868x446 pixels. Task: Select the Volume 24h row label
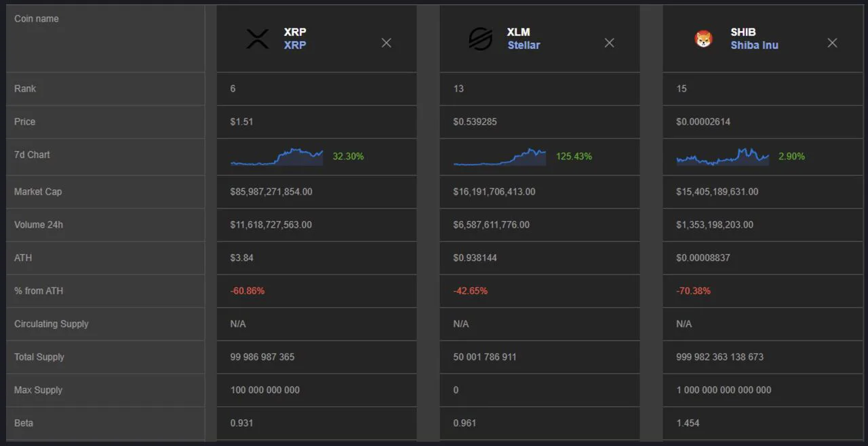39,224
